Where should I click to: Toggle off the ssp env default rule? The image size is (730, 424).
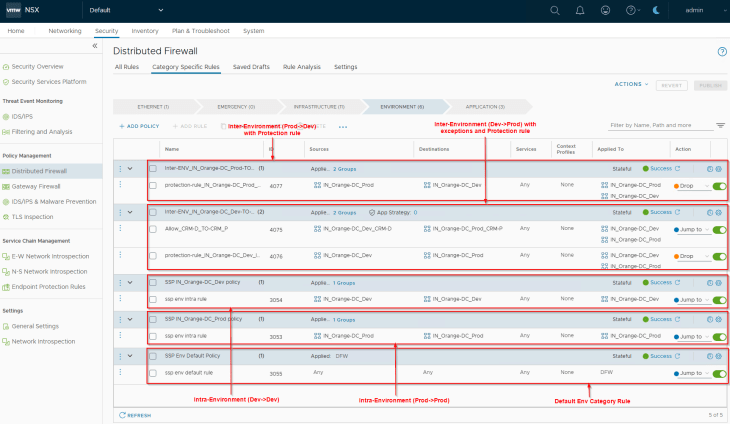pos(718,372)
